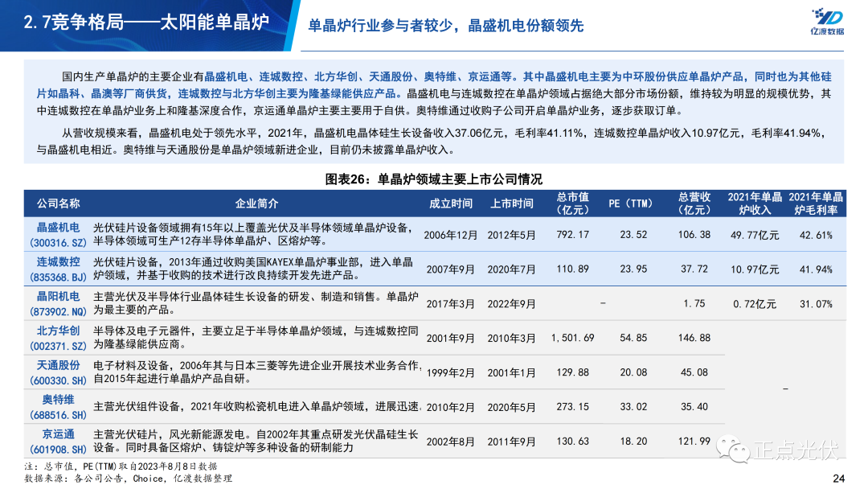
Task: Click the 总市值（亿元） column header
Action: (x=572, y=203)
